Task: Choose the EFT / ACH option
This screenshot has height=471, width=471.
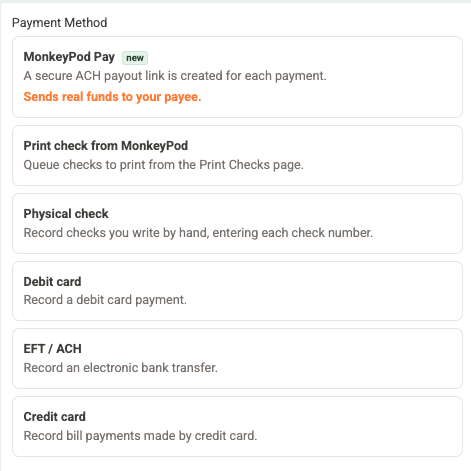Action: 237,358
